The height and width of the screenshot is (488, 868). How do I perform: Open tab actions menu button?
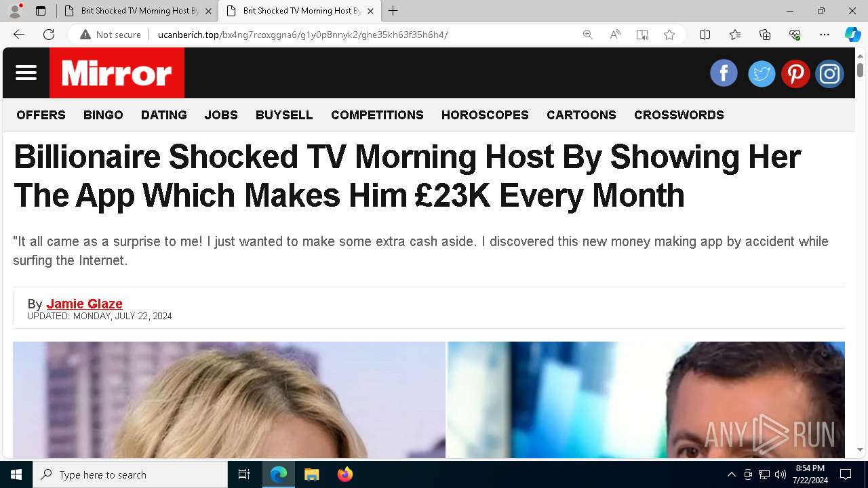coord(41,11)
